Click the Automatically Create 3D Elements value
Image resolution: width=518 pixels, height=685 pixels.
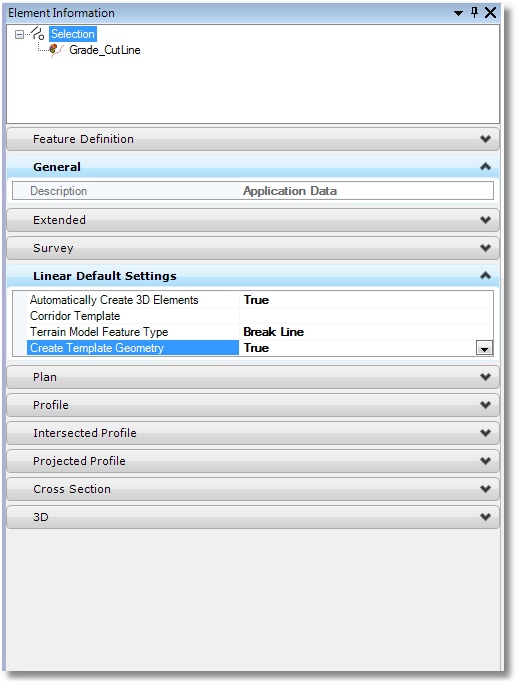point(366,300)
